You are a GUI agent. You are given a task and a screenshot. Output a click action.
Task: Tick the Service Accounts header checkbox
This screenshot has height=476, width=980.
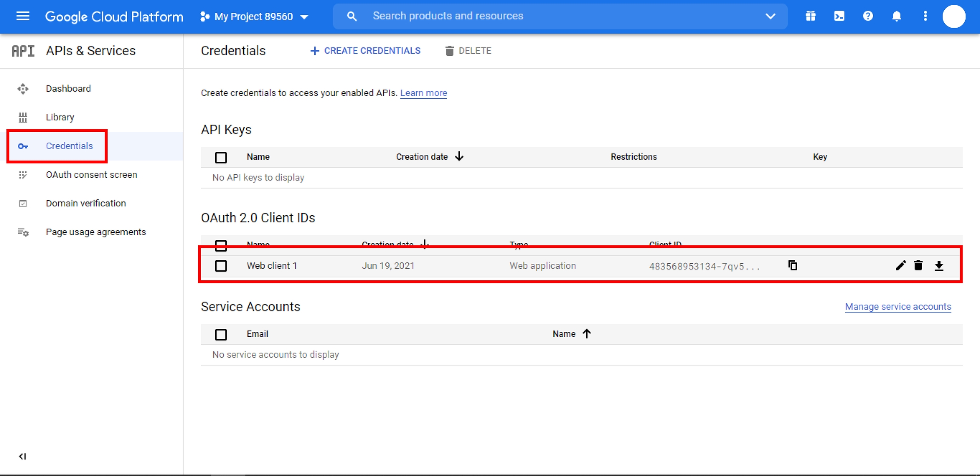(x=221, y=334)
